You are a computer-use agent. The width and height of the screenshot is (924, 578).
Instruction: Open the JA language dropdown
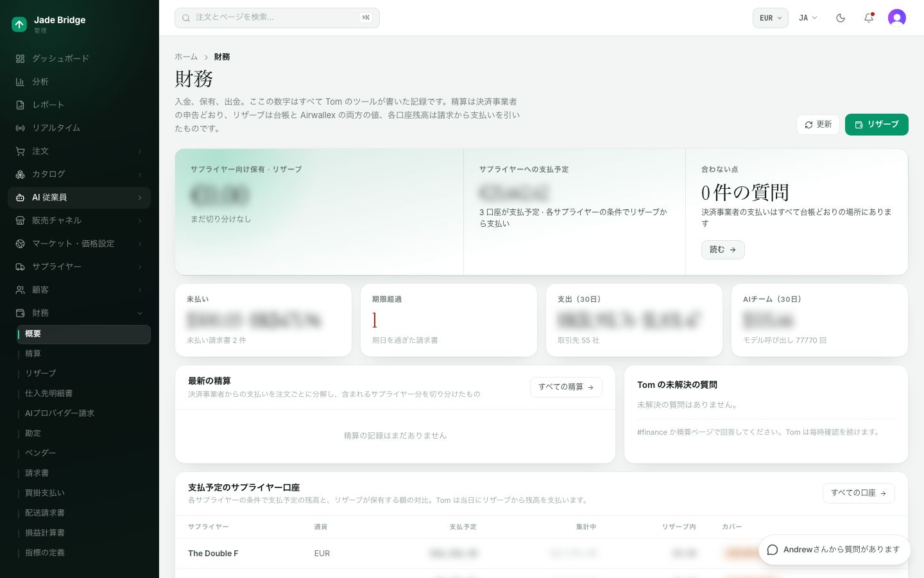[x=808, y=18]
